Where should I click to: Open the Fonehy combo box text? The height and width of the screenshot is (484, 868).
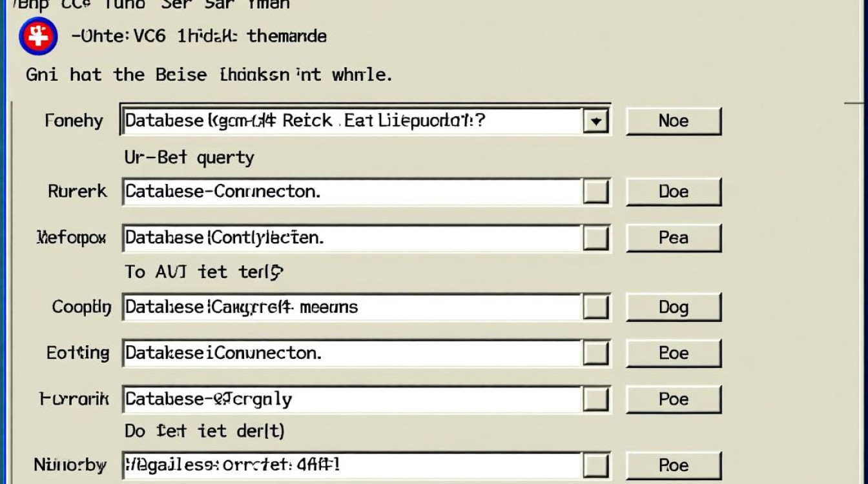click(x=352, y=121)
